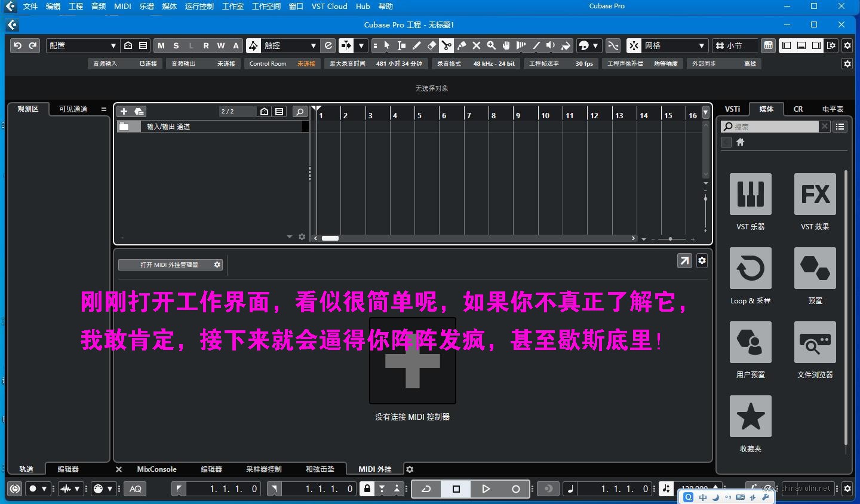
Task: Open the MIDI menu
Action: 122,6
